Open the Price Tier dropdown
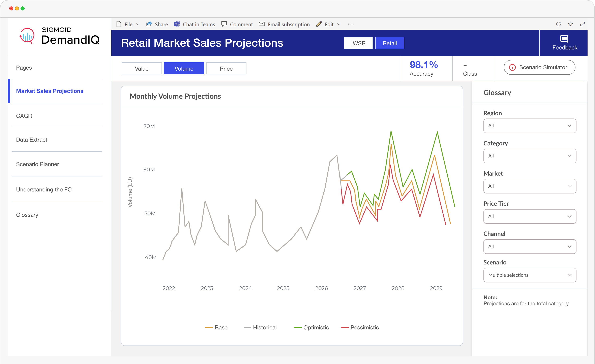 530,216
